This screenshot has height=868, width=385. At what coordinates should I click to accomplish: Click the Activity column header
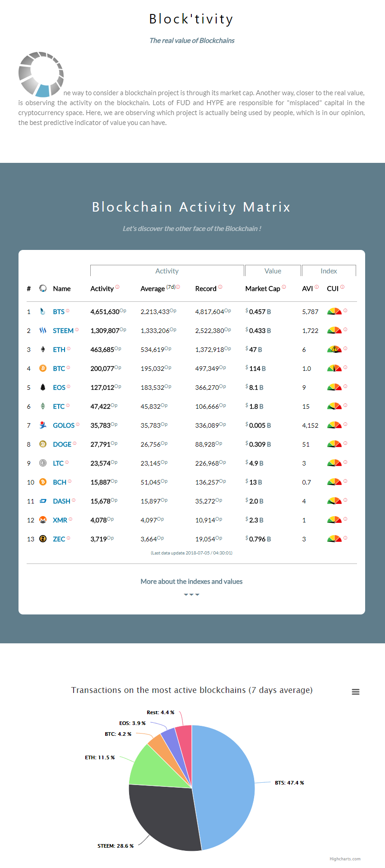point(102,289)
